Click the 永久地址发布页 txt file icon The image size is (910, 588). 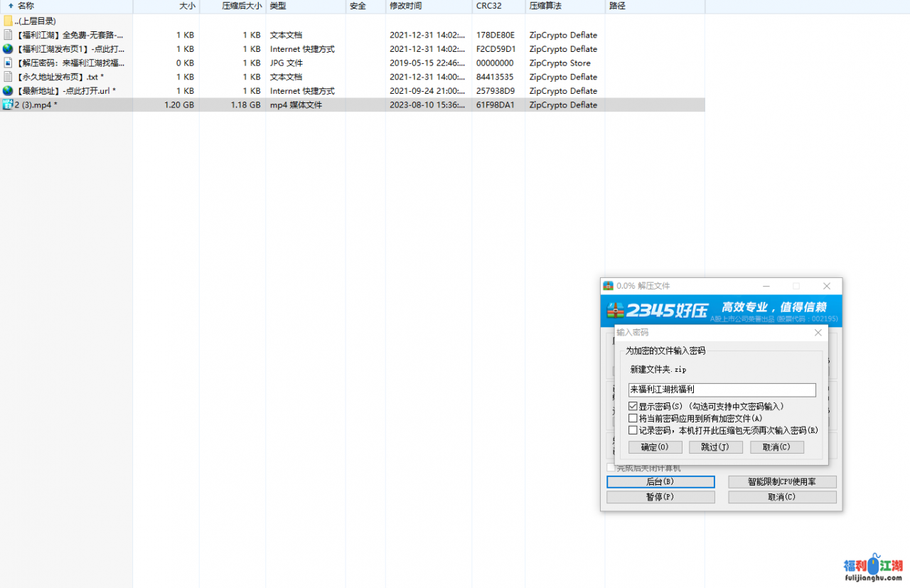(8, 77)
